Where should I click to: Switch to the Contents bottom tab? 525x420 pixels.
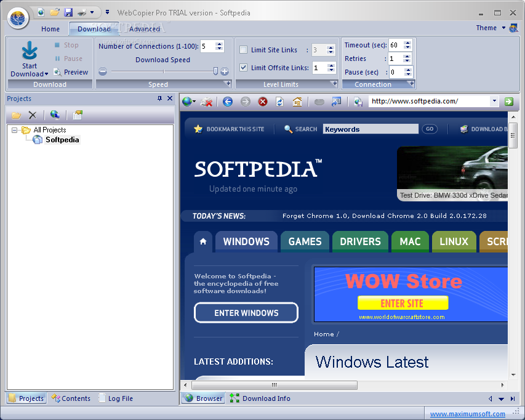(x=71, y=398)
